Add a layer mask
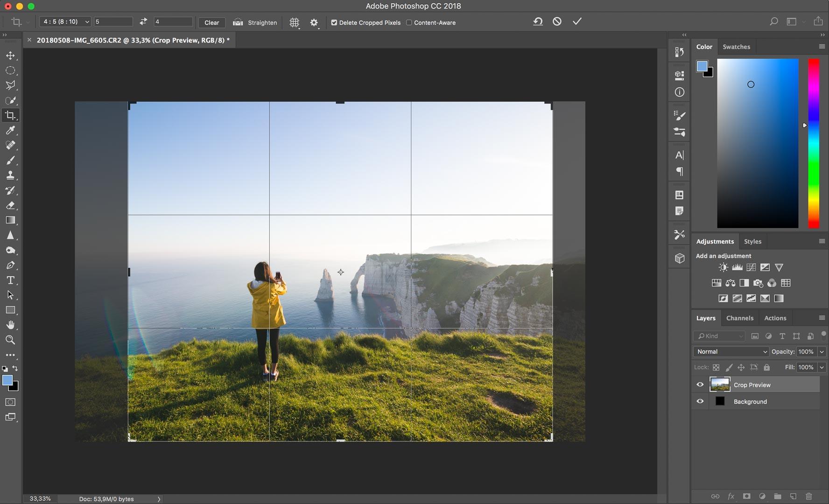829x504 pixels. tap(746, 497)
